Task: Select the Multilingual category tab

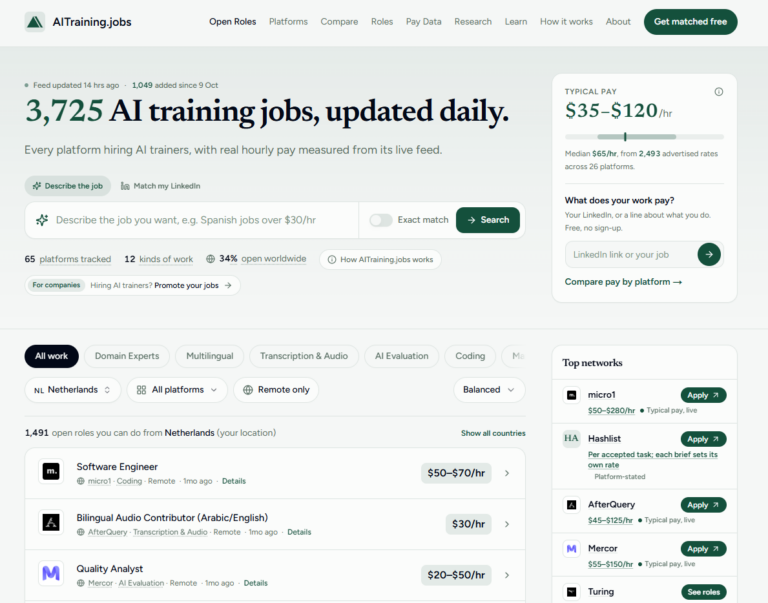Action: pyautogui.click(x=210, y=356)
